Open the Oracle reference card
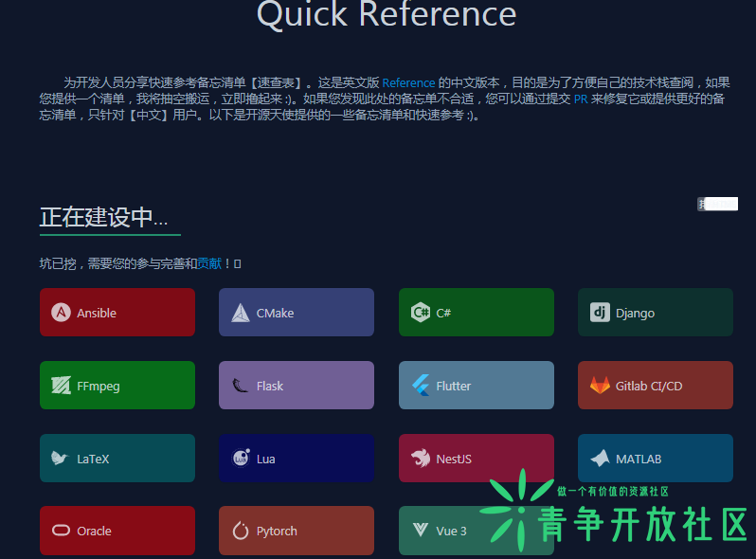Image resolution: width=756 pixels, height=559 pixels. pyautogui.click(x=117, y=531)
